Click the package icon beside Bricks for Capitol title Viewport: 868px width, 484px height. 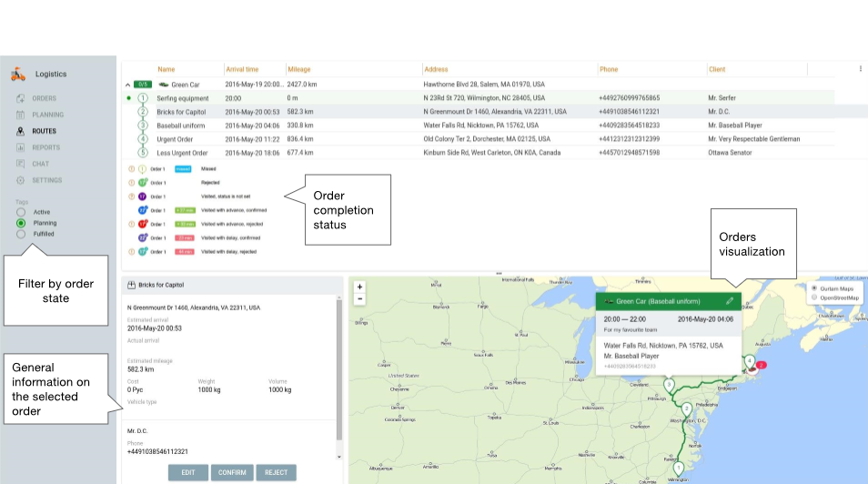(x=131, y=285)
